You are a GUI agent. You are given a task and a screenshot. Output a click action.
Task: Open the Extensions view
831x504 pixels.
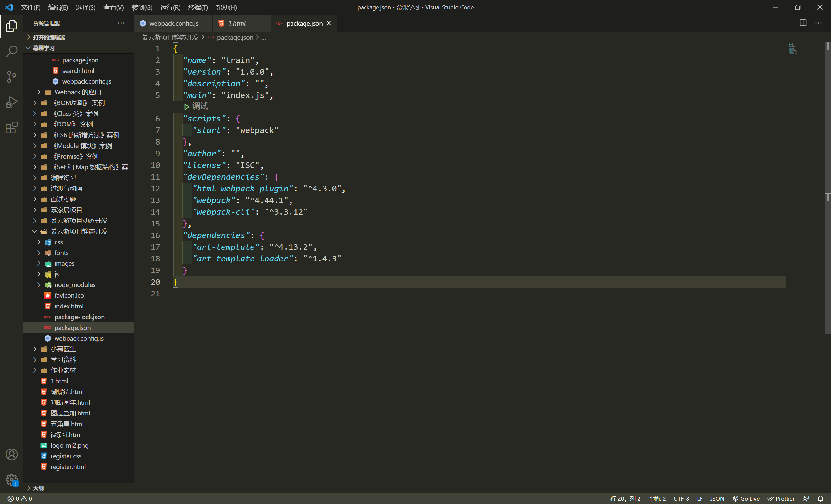coord(11,128)
